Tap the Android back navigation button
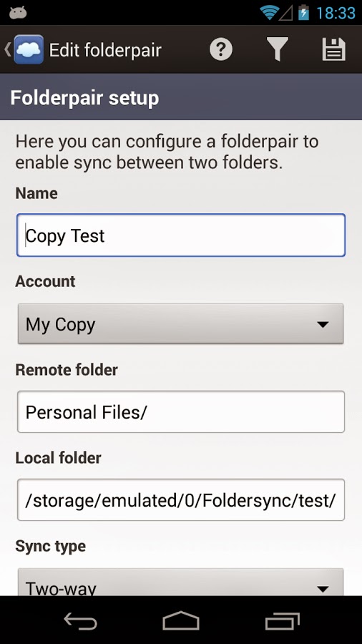The width and height of the screenshot is (362, 644). point(80,620)
